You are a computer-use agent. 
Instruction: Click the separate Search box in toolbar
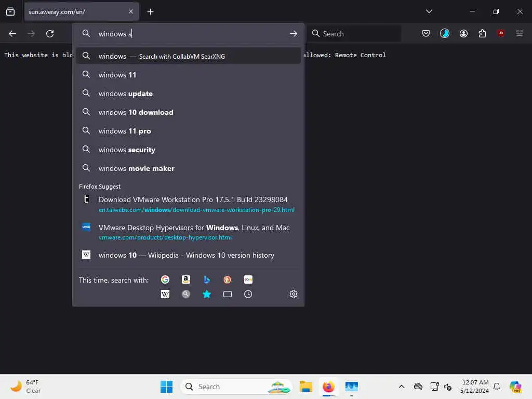354,34
